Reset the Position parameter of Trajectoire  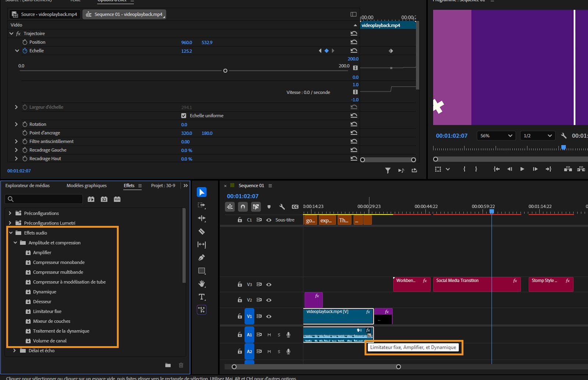pos(354,42)
